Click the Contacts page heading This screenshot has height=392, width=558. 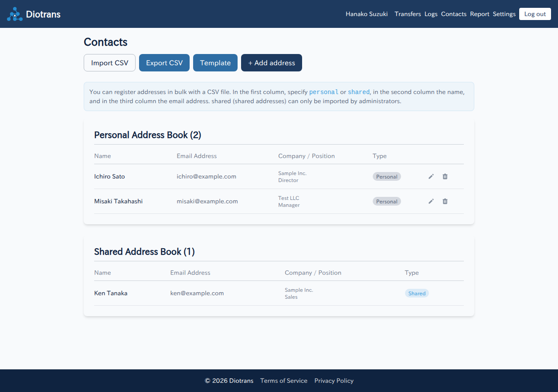pyautogui.click(x=105, y=42)
